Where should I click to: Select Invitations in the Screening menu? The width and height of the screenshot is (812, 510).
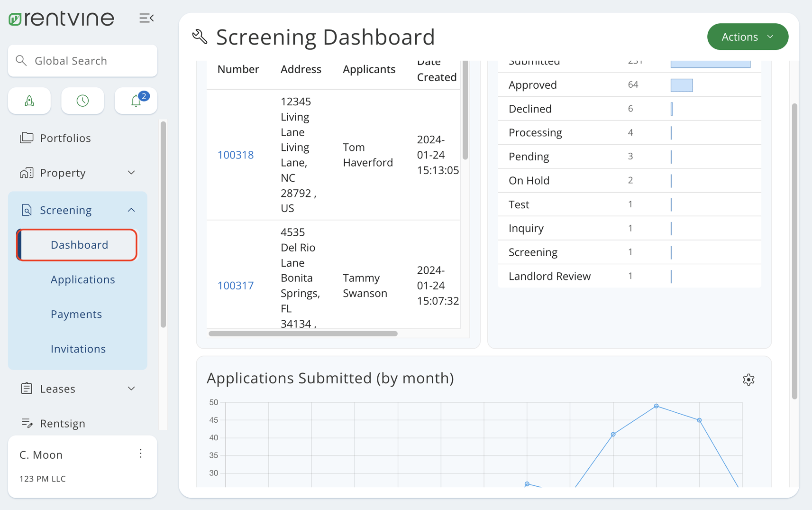78,348
